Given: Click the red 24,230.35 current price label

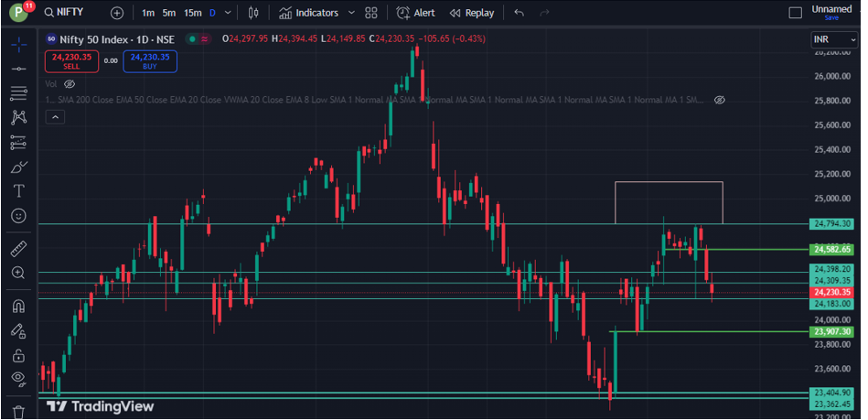Looking at the screenshot, I should (x=832, y=292).
